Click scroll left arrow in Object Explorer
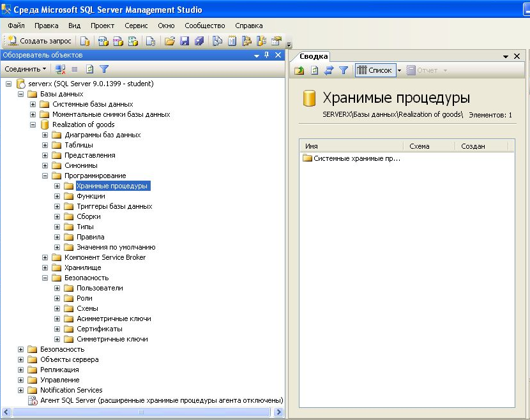 tap(6, 412)
